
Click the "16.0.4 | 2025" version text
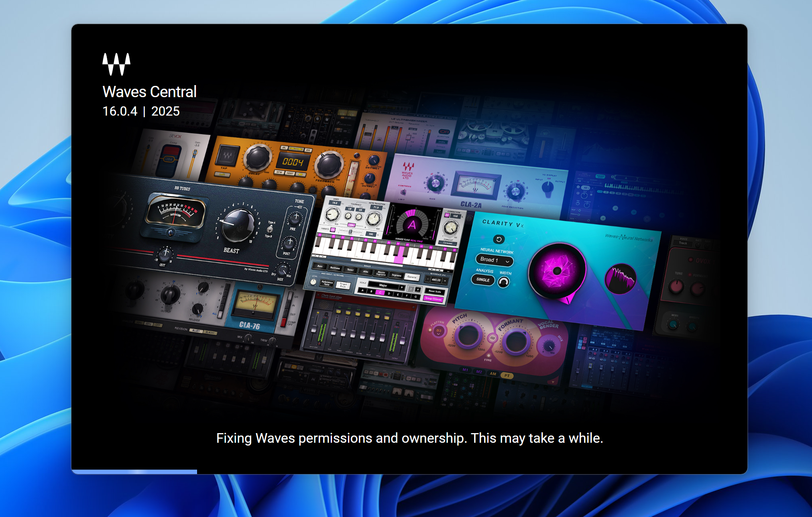click(x=141, y=111)
